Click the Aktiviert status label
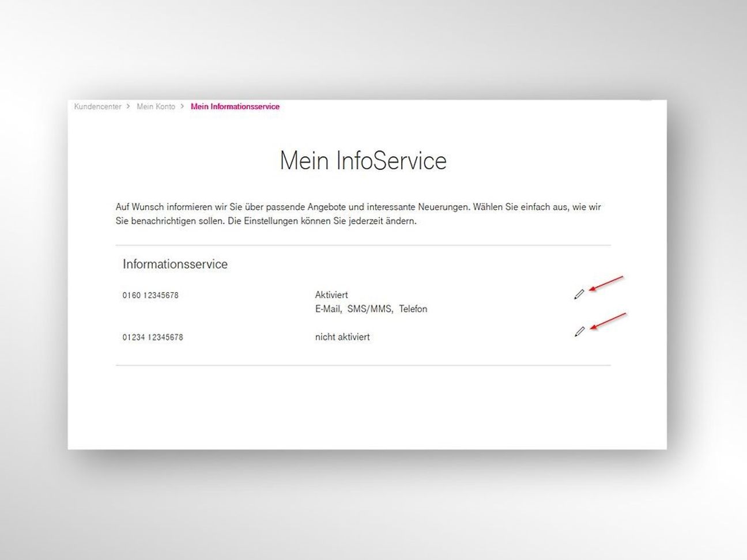Viewport: 747px width, 560px height. 331,295
